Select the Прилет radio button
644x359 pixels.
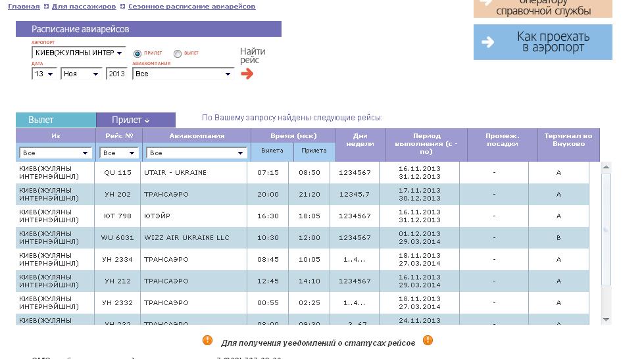137,54
